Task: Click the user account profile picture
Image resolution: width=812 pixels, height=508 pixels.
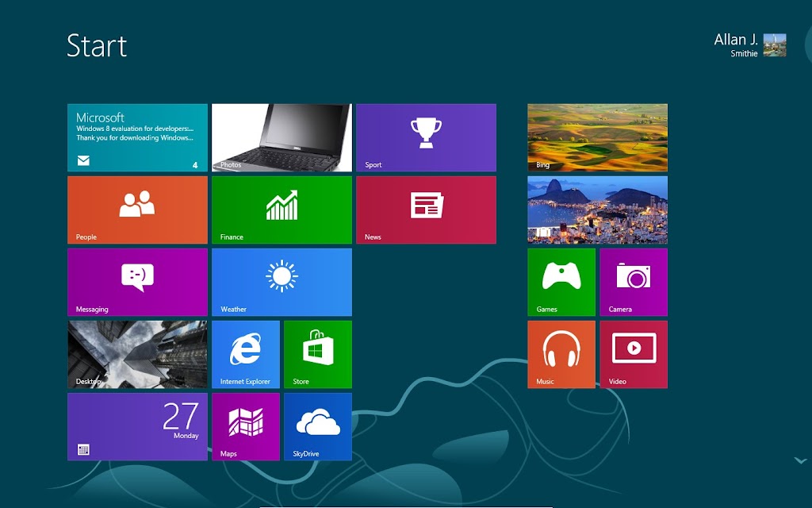Action: click(775, 44)
